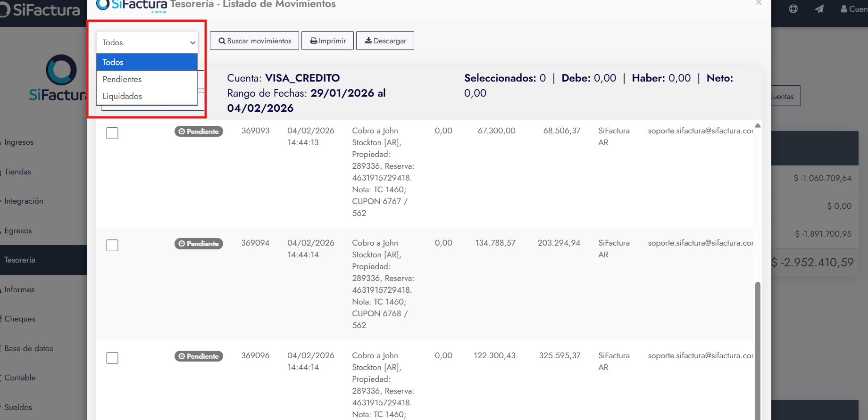Go to Informes in the sidebar

(x=19, y=290)
